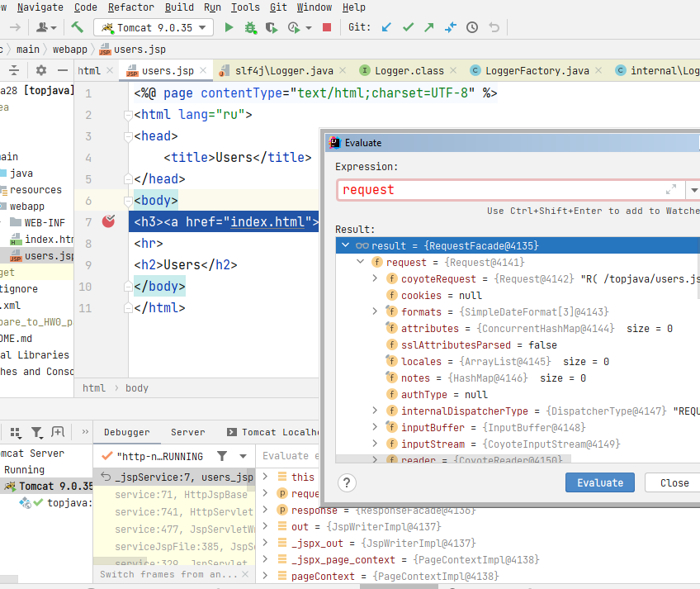Collapse the result RequestFacade node

point(346,245)
